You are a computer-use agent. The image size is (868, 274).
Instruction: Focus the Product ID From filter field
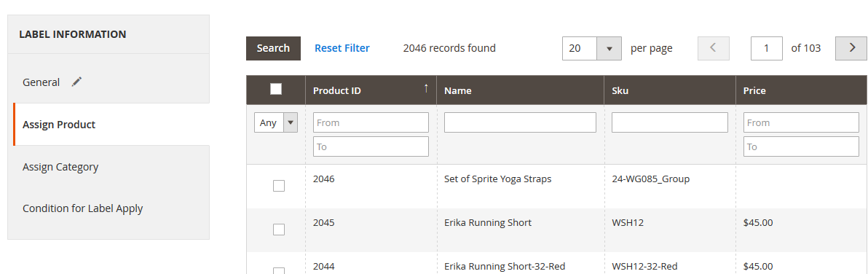click(371, 122)
